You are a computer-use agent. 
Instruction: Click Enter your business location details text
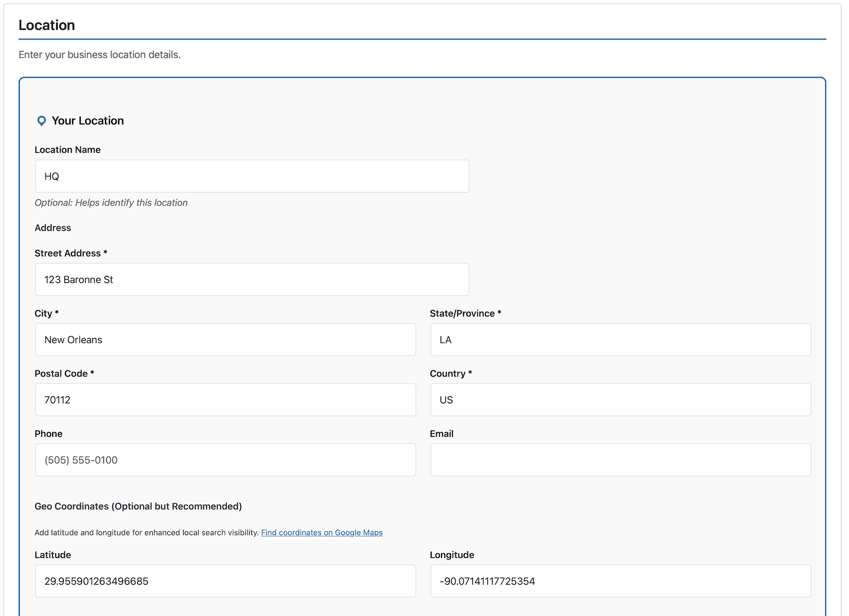tap(100, 55)
